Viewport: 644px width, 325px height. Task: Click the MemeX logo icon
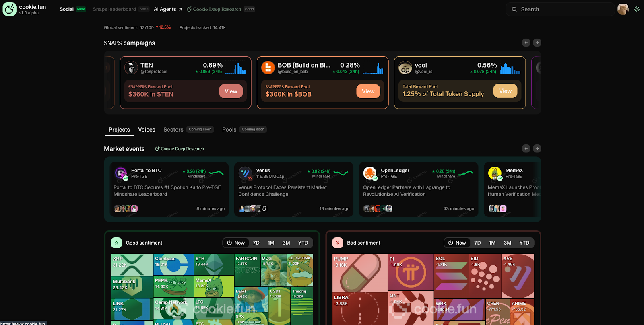495,173
